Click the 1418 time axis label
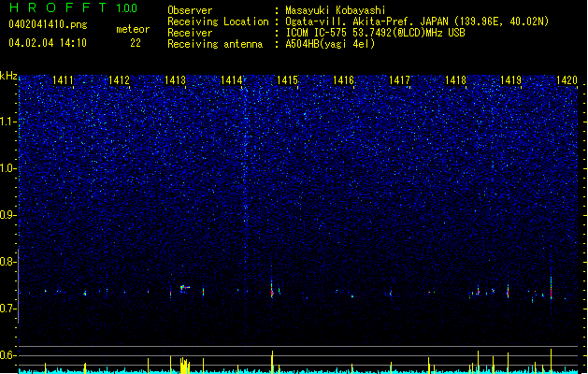 point(455,80)
